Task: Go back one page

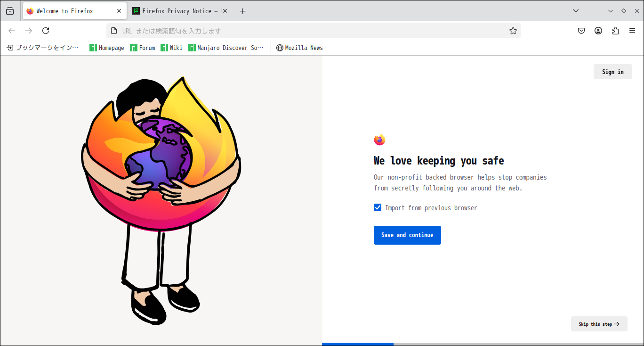Action: point(12,31)
